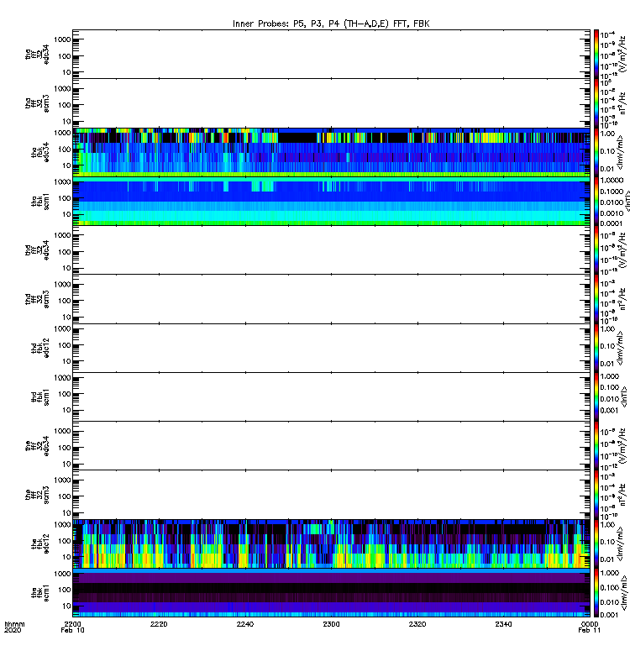Select the 'the fff 32 scm3' panel label

click(37, 495)
